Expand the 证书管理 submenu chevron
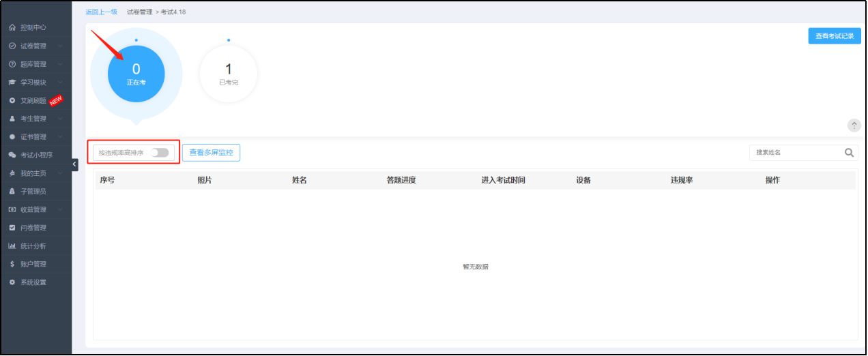Image resolution: width=868 pixels, height=356 pixels. click(x=60, y=137)
